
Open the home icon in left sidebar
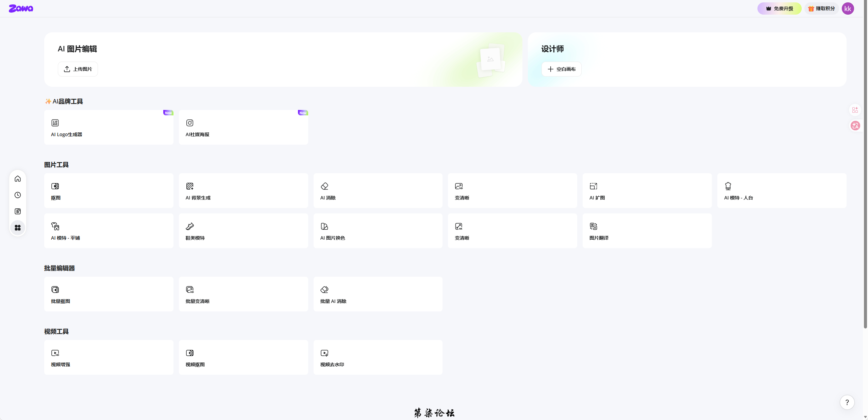point(18,179)
